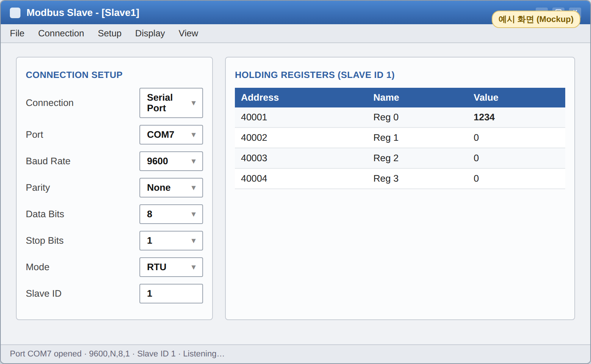Click the Modbus Slave app icon in title bar
Image resolution: width=591 pixels, height=364 pixels.
click(15, 13)
